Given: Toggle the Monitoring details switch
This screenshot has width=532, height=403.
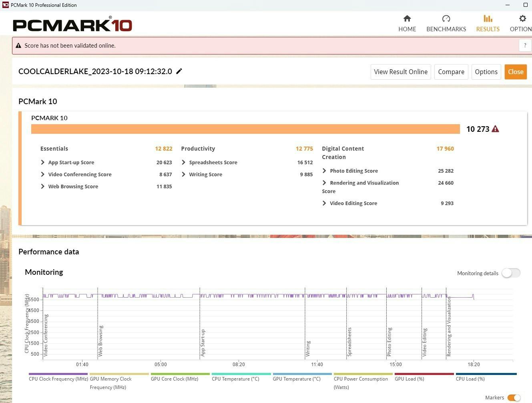Looking at the screenshot, I should [511, 273].
